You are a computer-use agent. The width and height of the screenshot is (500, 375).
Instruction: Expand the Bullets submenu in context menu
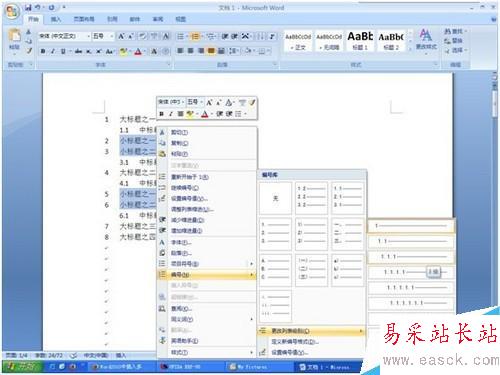point(207,264)
